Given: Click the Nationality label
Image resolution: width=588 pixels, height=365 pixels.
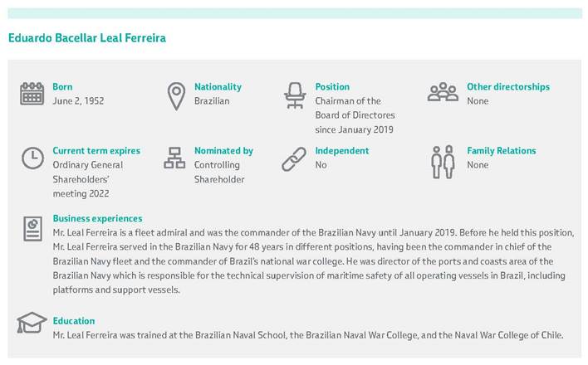Looking at the screenshot, I should [218, 86].
